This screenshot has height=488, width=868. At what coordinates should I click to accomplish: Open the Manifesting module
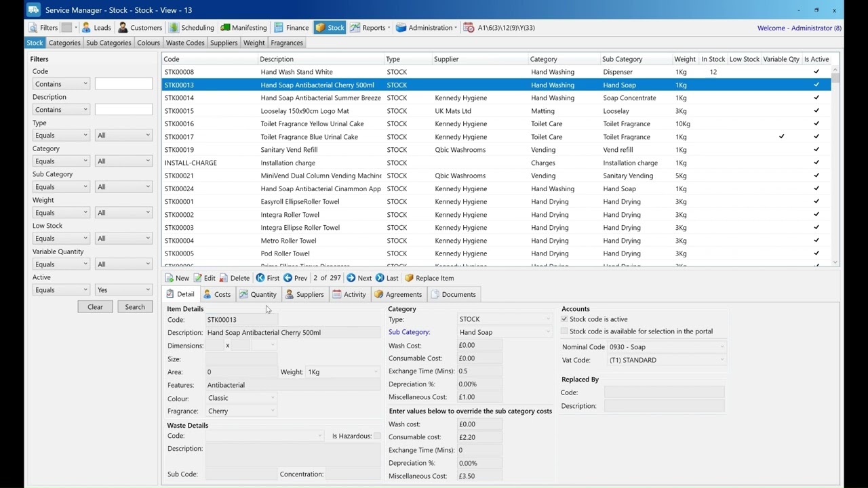(243, 28)
